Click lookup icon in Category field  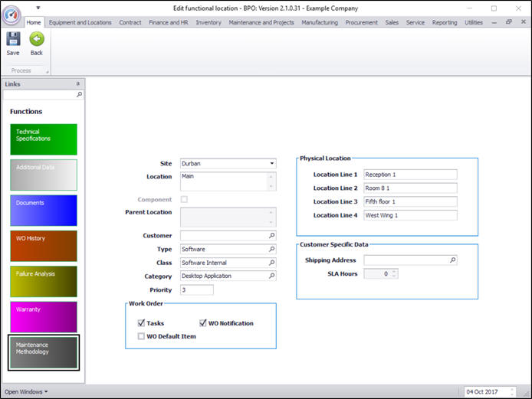click(271, 276)
